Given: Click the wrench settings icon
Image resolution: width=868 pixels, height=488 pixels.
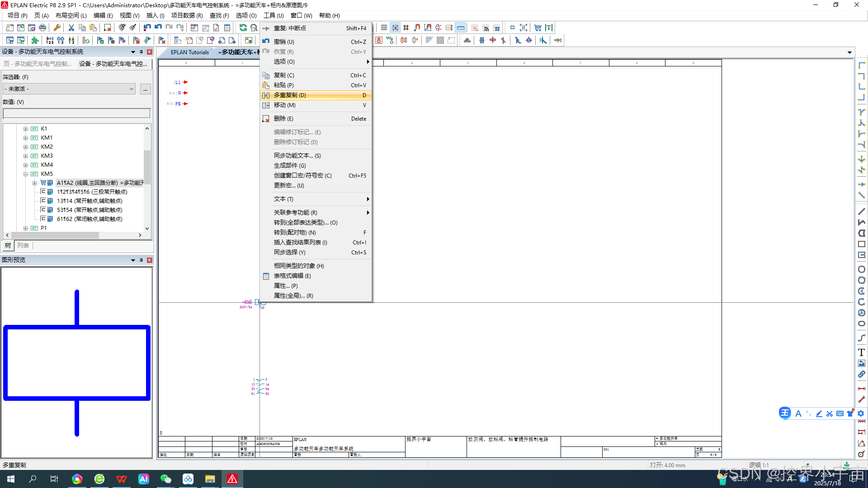Looking at the screenshot, I should [x=57, y=28].
